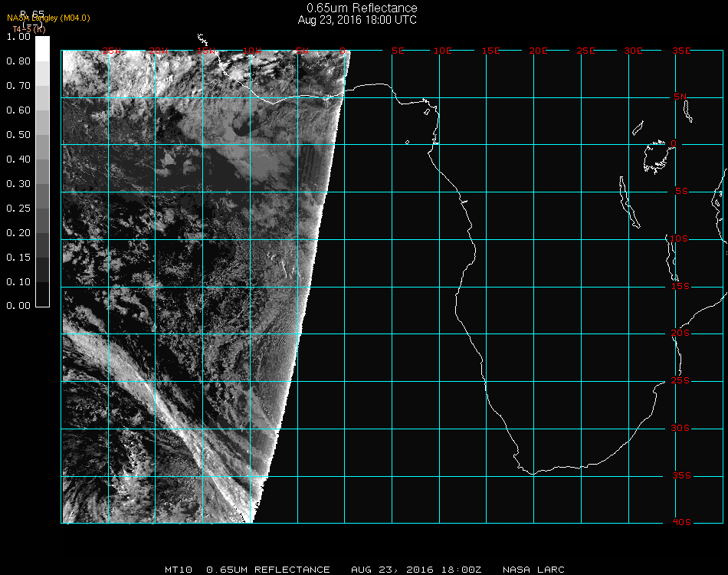Click the 25S latitude label
This screenshot has height=575, width=728.
[680, 380]
